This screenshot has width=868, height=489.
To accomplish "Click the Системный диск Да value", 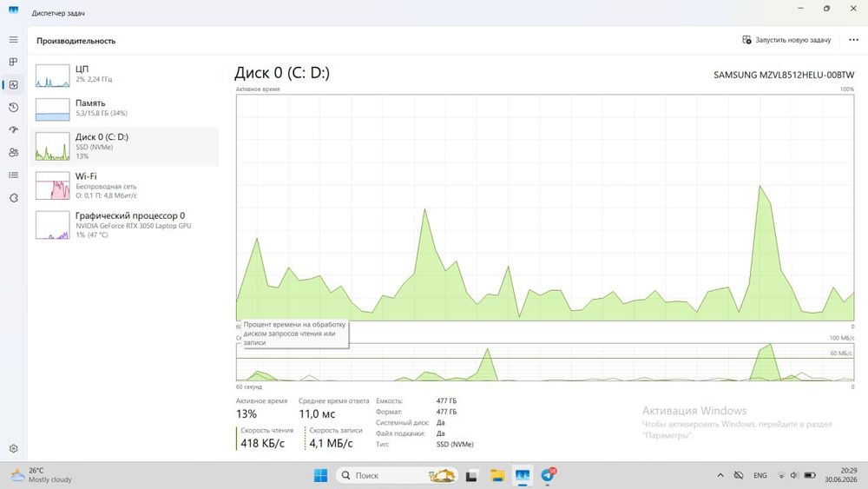I will pyautogui.click(x=441, y=422).
